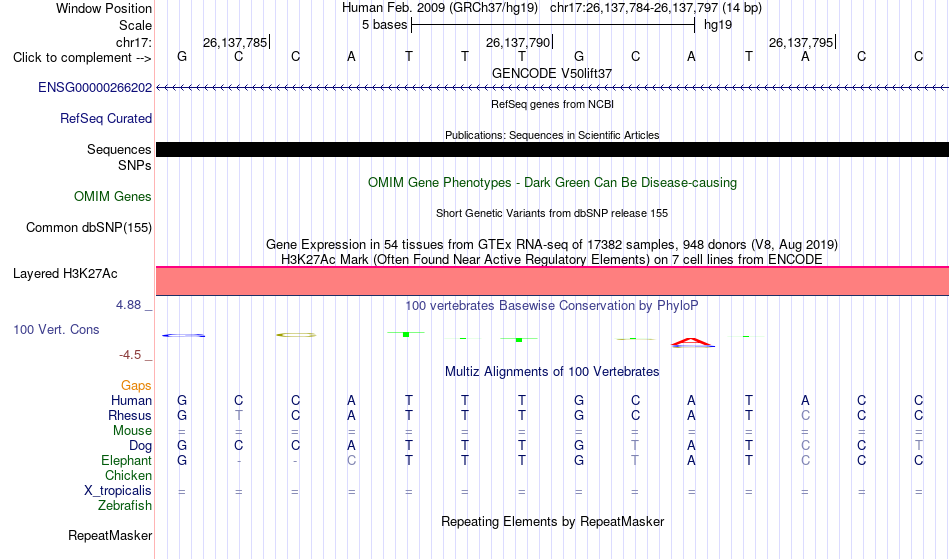Click the chr17: base position label
Image resolution: width=950 pixels, height=559 pixels.
point(133,42)
